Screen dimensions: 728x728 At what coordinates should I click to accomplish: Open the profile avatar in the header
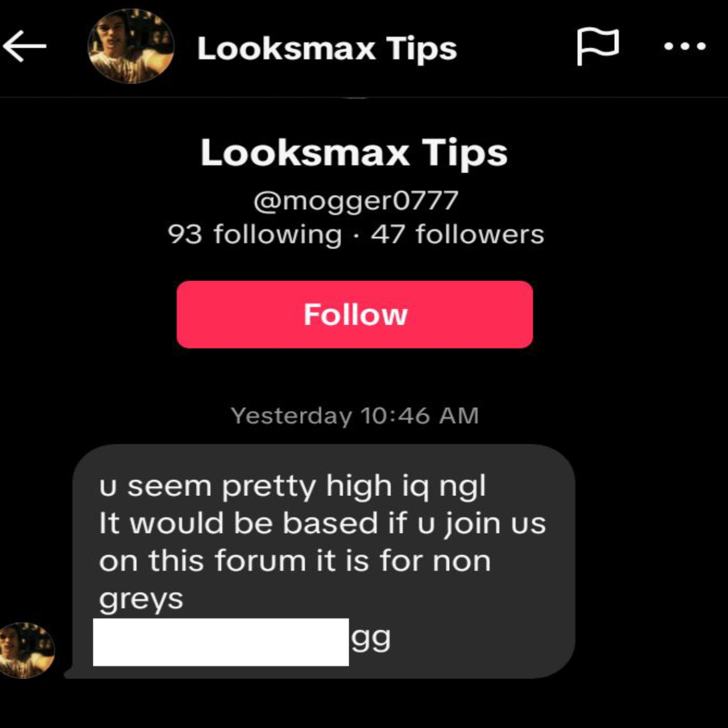(x=131, y=47)
